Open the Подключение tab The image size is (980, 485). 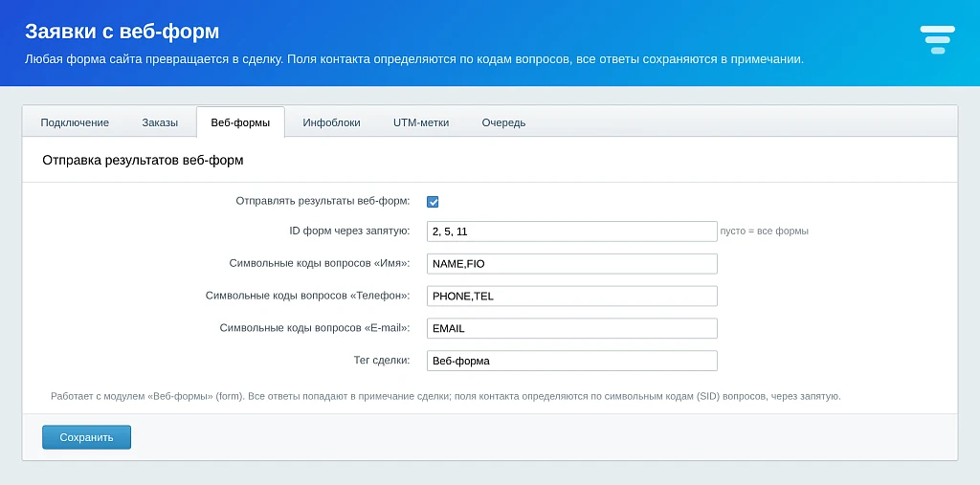[x=75, y=122]
